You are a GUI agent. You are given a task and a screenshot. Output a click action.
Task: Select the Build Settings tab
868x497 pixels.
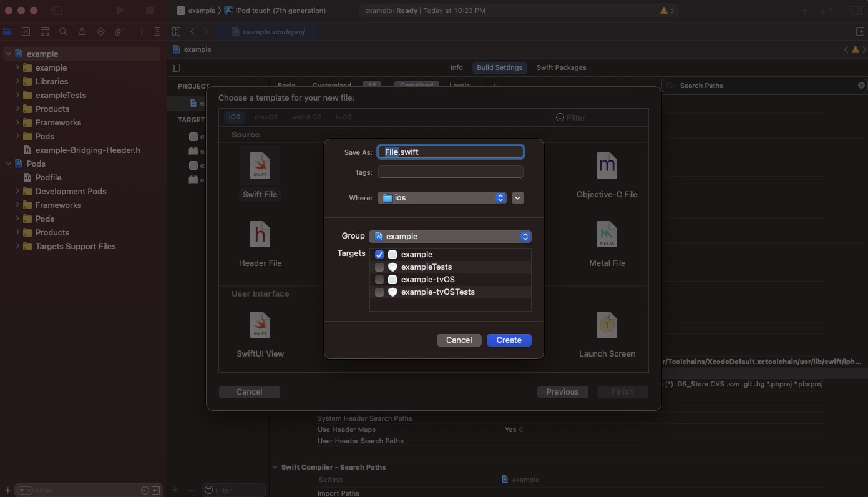point(499,67)
